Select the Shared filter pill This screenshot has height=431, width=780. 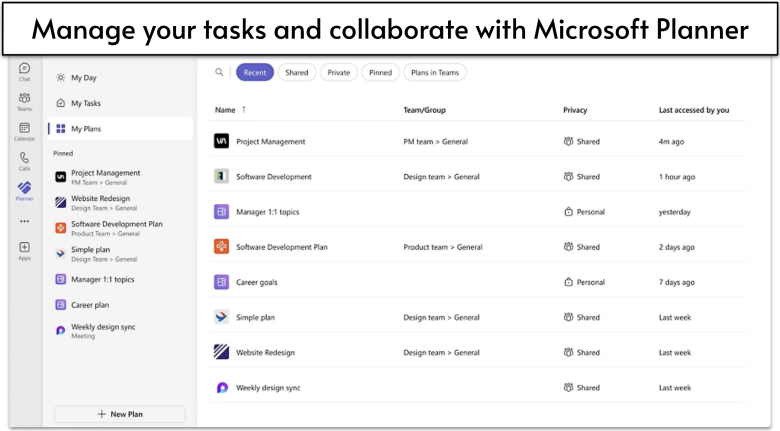pos(296,72)
